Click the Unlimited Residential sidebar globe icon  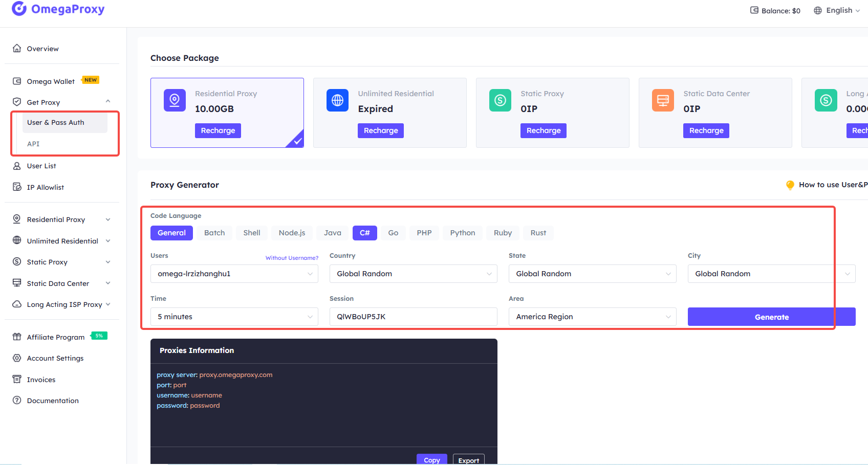point(17,241)
